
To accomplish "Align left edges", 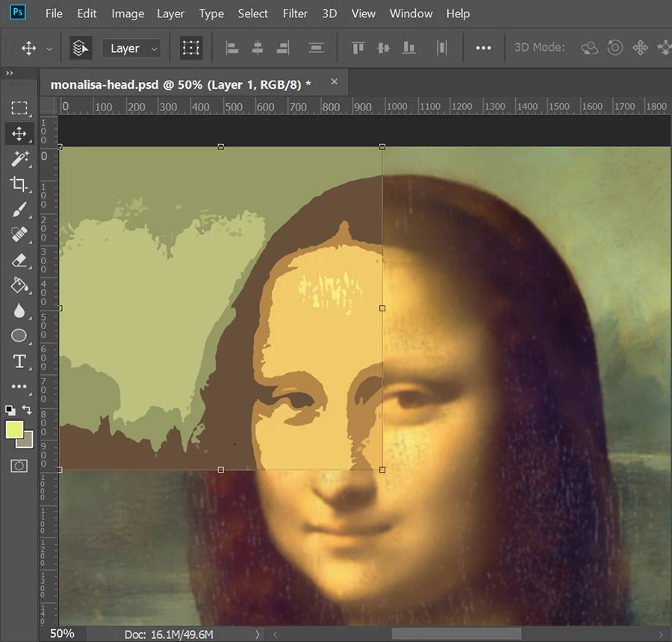I will click(x=232, y=48).
